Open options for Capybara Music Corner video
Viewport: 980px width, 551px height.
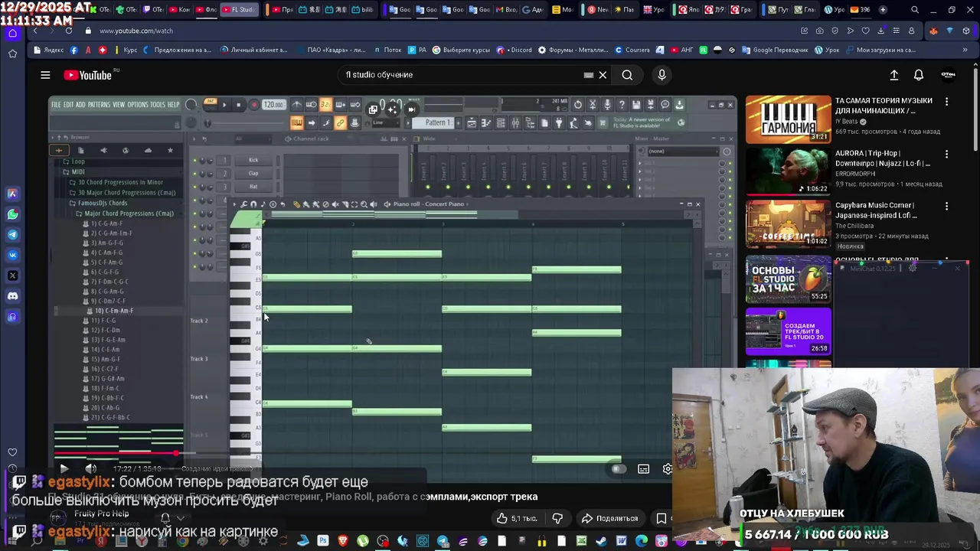coord(946,206)
